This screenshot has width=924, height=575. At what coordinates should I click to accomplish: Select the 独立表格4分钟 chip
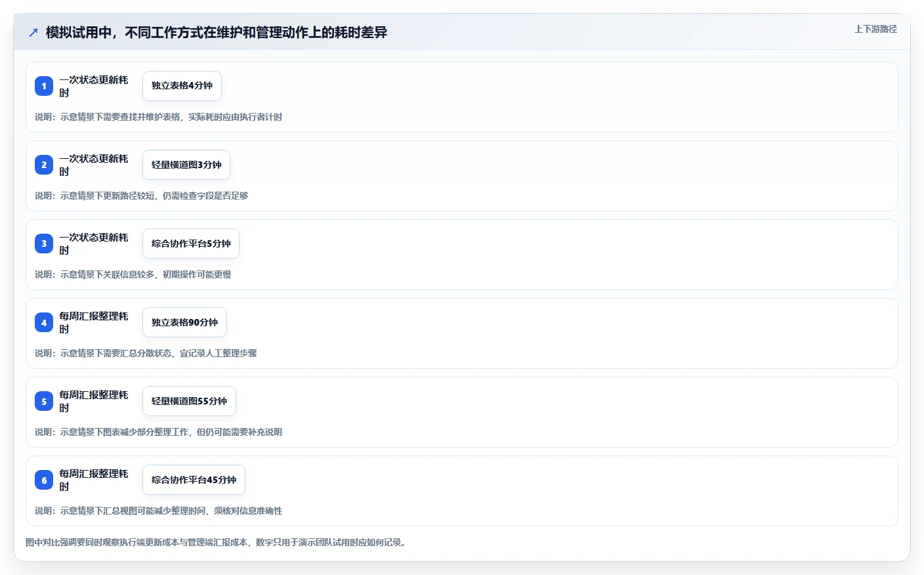coord(182,86)
